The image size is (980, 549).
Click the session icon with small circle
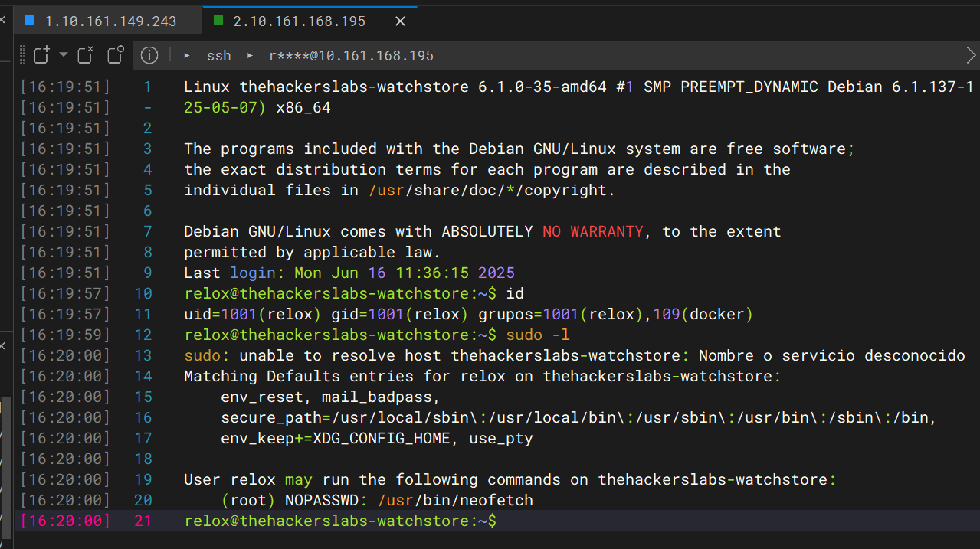115,55
